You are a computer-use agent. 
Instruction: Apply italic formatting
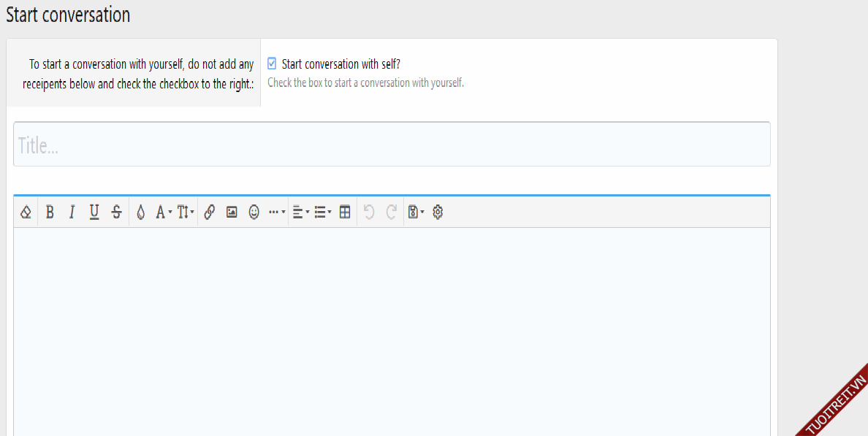[72, 213]
